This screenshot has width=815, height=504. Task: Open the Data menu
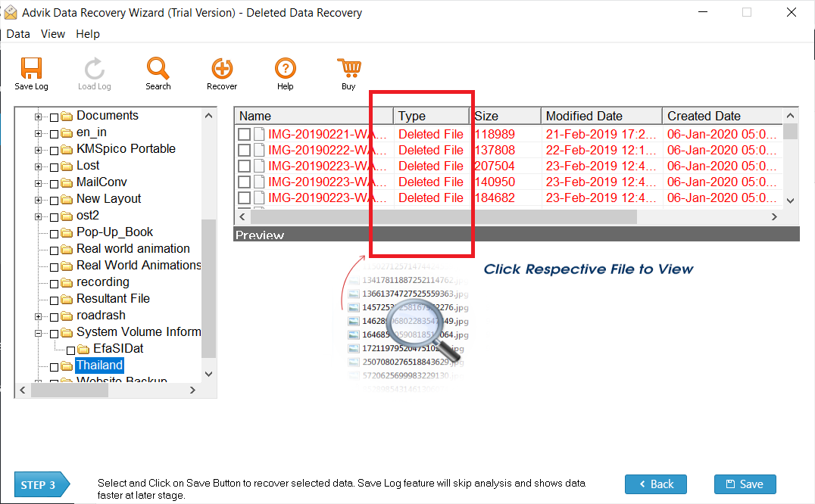[17, 33]
